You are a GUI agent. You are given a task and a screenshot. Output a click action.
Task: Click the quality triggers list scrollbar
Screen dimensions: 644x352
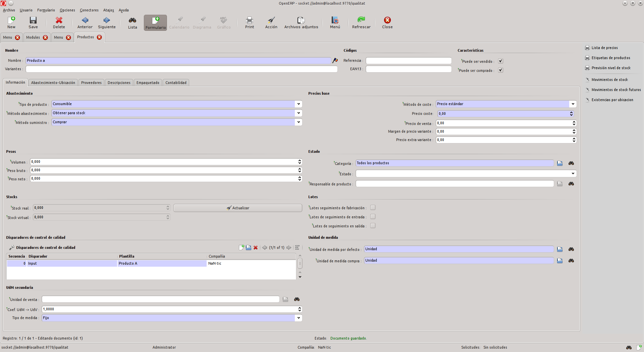300,263
